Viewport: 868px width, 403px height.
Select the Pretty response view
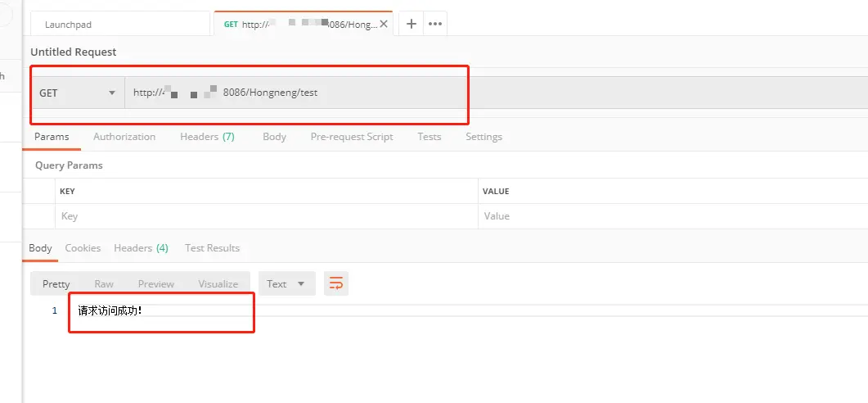pos(56,283)
